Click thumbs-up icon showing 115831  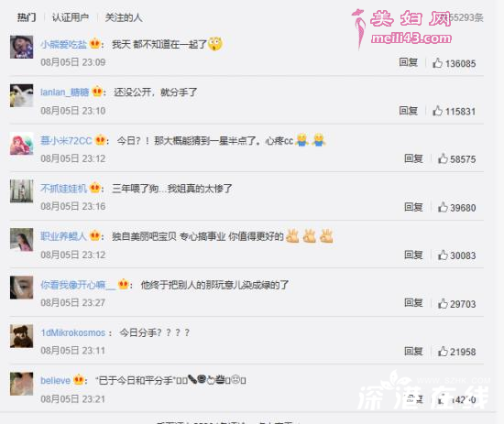coord(437,111)
